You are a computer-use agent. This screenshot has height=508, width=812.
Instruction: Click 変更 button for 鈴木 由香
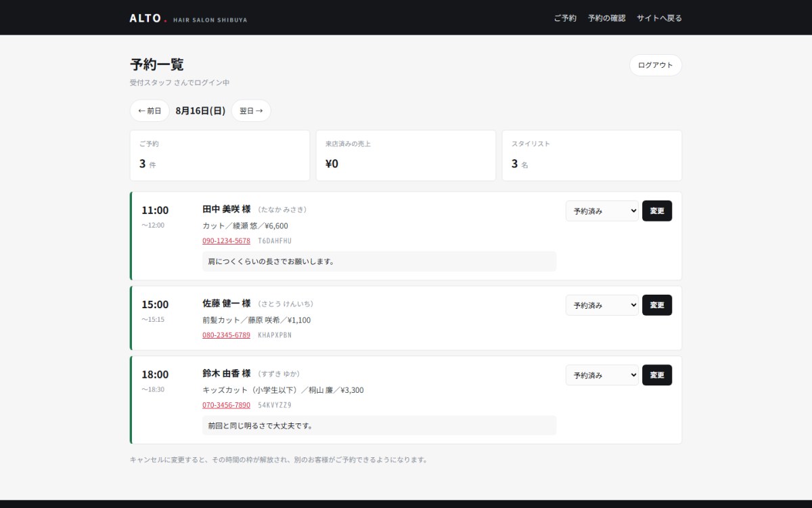click(657, 375)
